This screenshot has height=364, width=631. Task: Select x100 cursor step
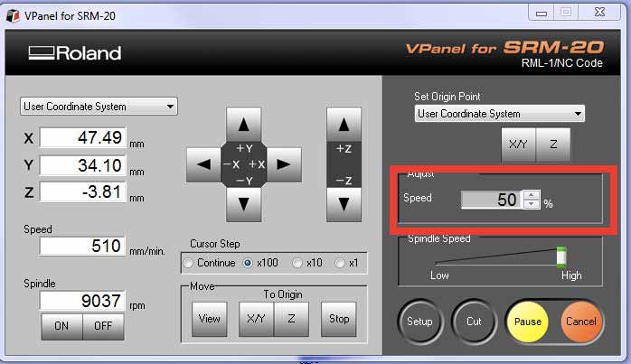tap(248, 263)
